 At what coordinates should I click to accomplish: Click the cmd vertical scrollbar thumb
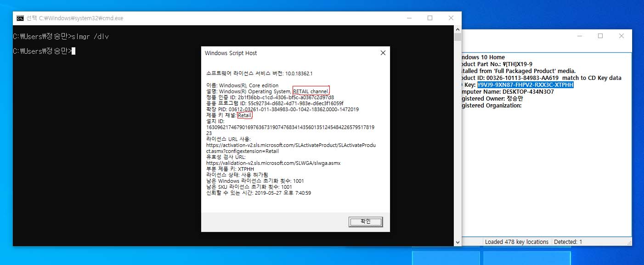458,37
